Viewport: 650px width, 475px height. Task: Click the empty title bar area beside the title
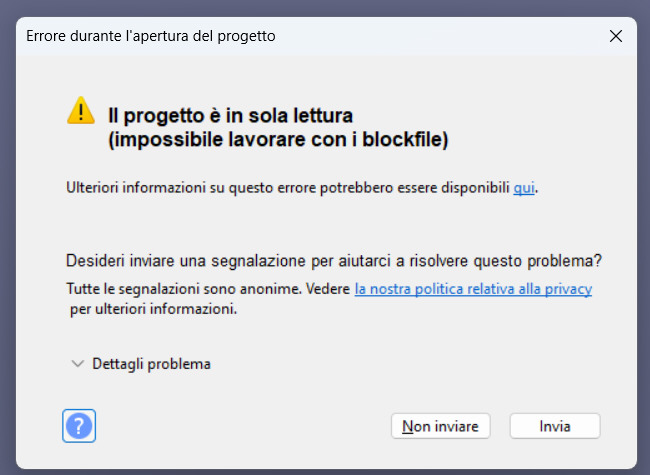[x=440, y=36]
